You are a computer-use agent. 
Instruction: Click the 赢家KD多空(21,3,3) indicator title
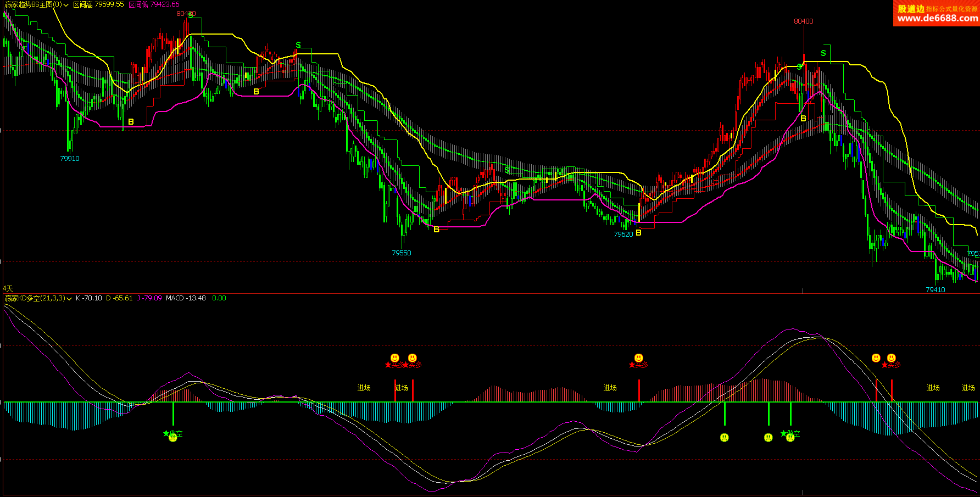35,298
